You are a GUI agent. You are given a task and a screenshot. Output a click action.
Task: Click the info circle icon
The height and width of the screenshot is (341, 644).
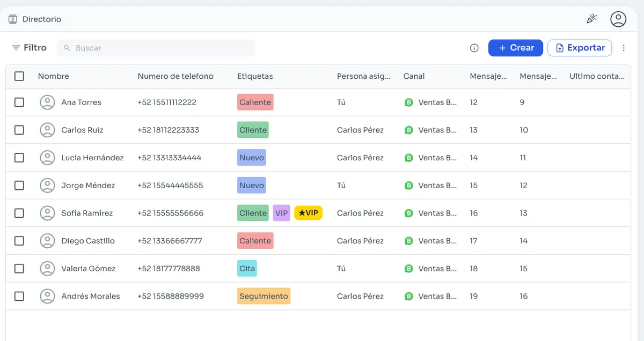click(x=474, y=48)
